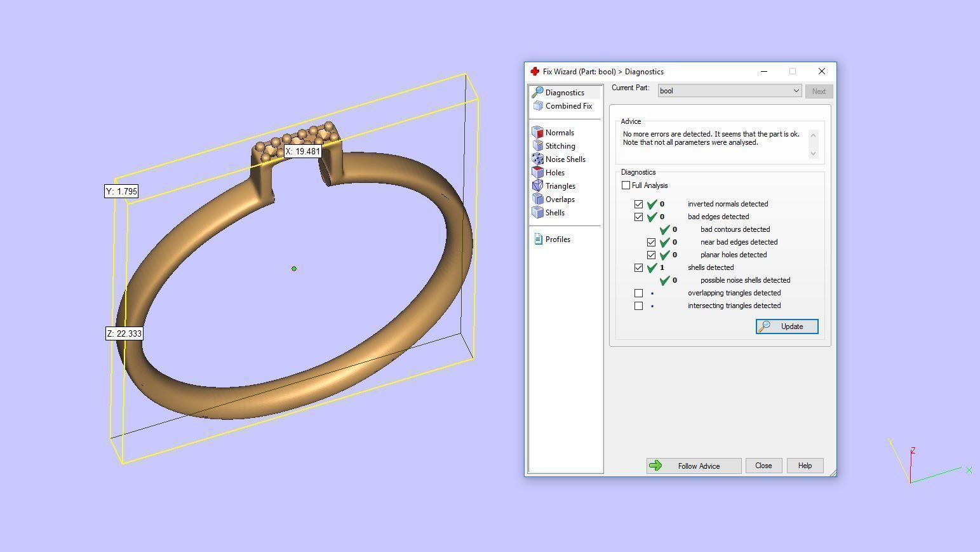The image size is (980, 552).
Task: Uncheck planar holes detected checkbox
Action: click(651, 255)
